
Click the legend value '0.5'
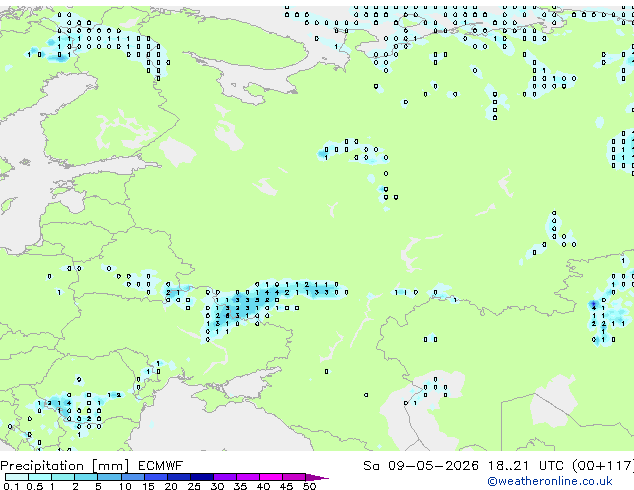35,486
